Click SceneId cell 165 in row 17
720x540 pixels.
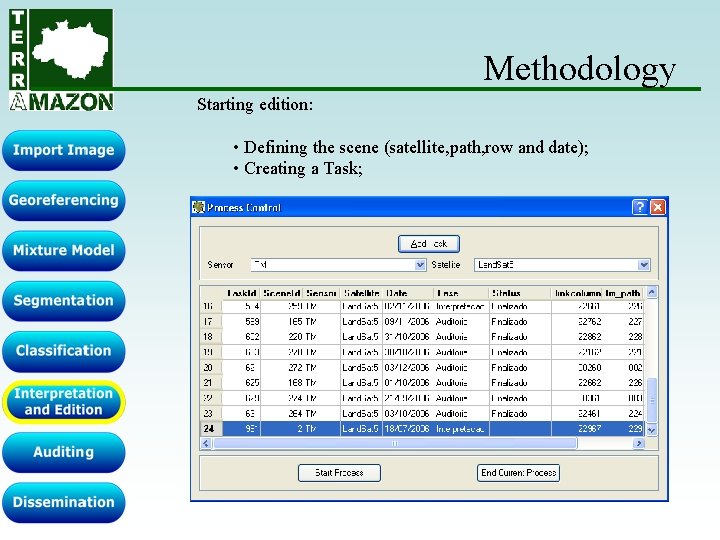click(x=282, y=321)
